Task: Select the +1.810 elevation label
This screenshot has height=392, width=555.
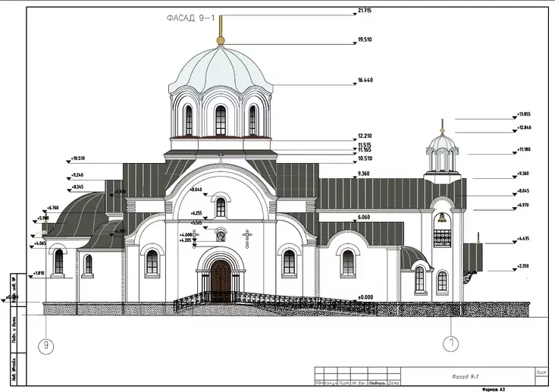Action: point(39,273)
